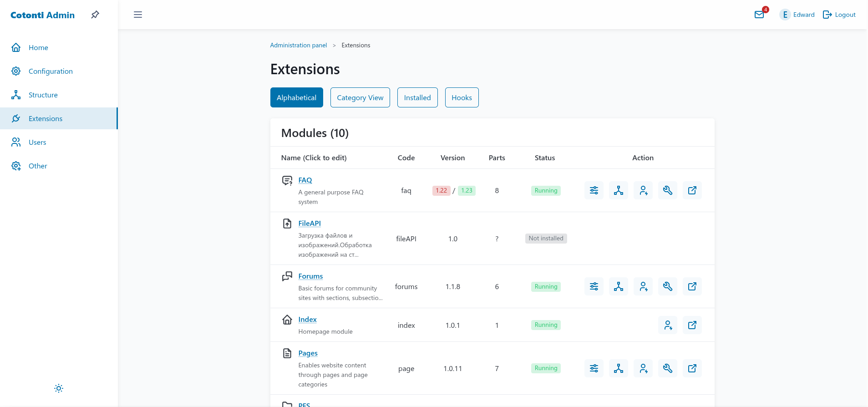This screenshot has width=868, height=407.
Task: Click structure icon in Forums row
Action: click(619, 286)
